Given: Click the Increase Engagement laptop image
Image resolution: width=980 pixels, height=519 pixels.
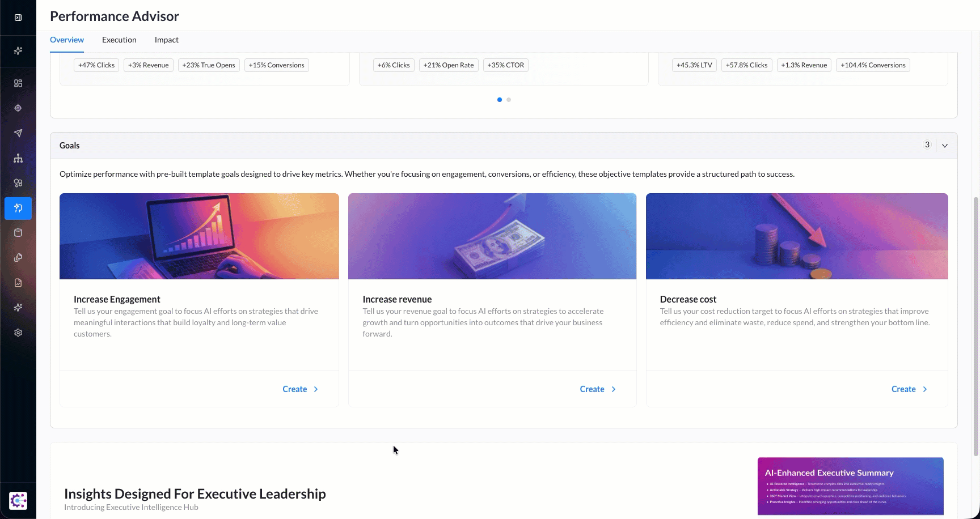Looking at the screenshot, I should click(x=199, y=236).
